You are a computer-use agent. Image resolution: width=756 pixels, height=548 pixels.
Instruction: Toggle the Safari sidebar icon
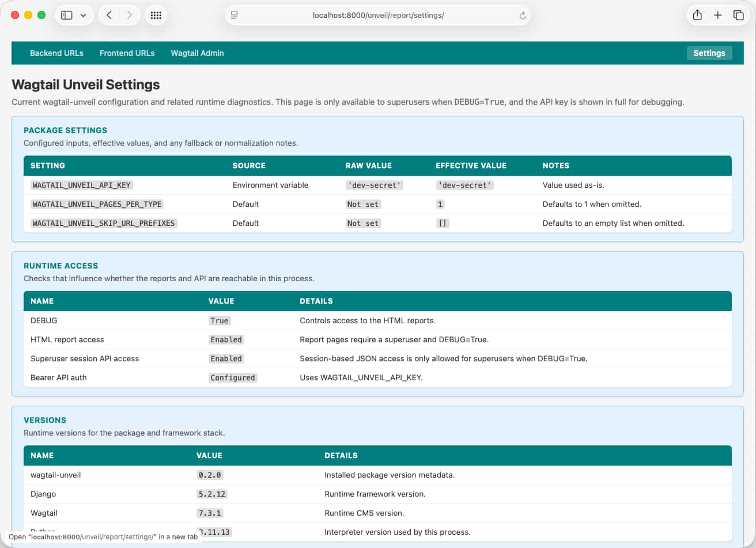[67, 16]
